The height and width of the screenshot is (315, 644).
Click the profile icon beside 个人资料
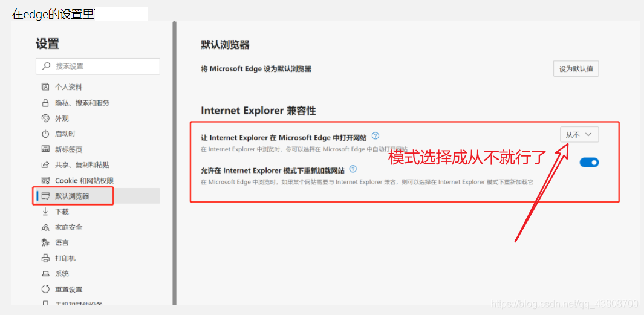click(45, 87)
